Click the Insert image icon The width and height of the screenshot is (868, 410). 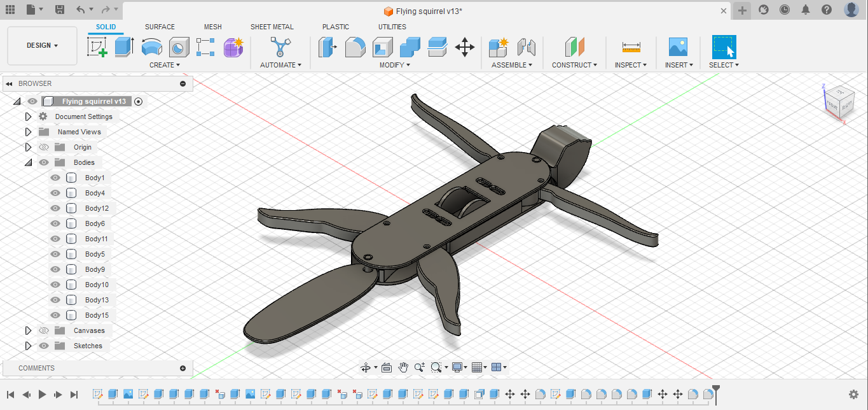678,47
